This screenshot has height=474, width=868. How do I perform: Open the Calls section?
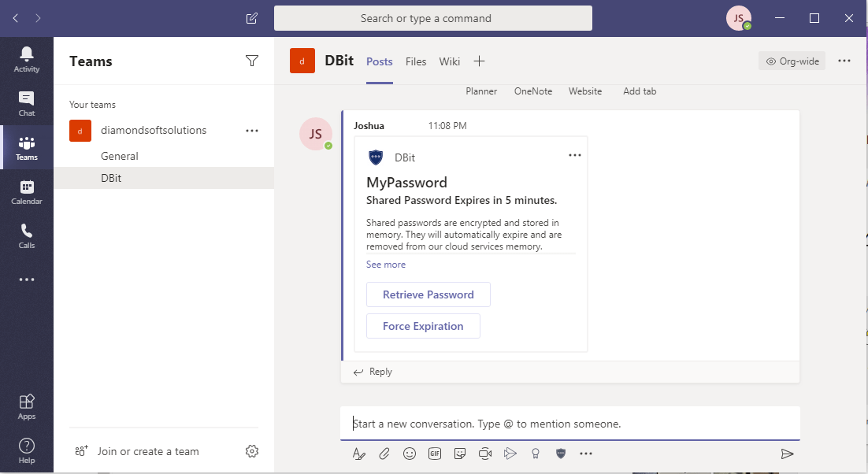27,235
